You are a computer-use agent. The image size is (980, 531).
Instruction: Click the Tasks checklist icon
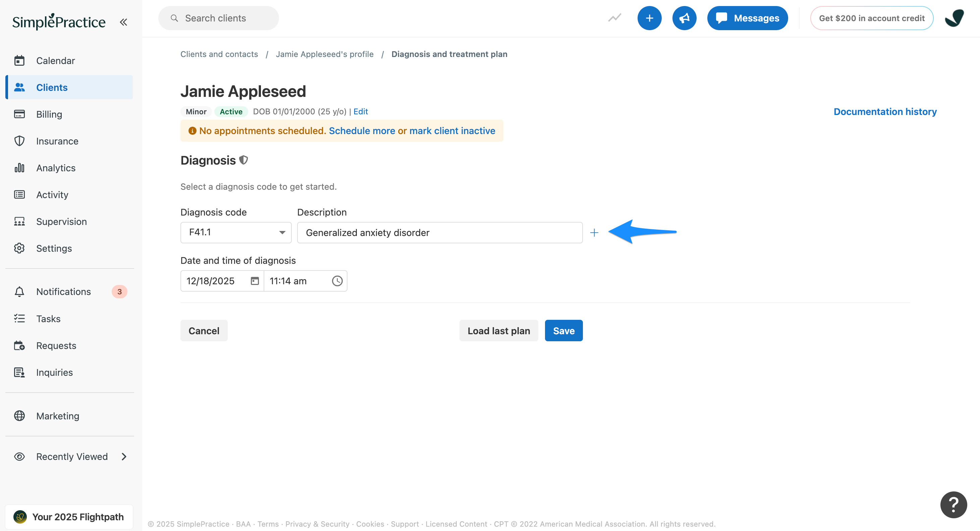(x=19, y=318)
